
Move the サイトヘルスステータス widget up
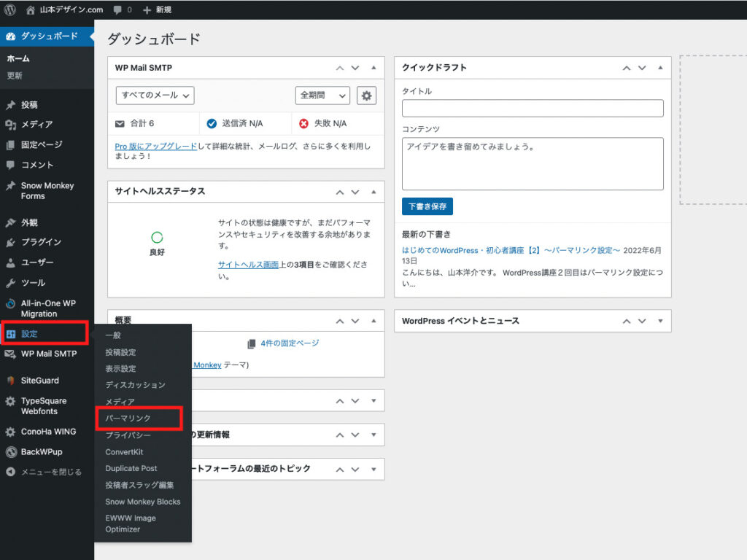coord(340,192)
